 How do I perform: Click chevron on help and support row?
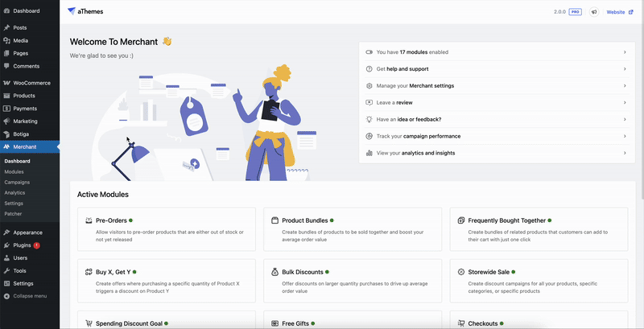(625, 69)
